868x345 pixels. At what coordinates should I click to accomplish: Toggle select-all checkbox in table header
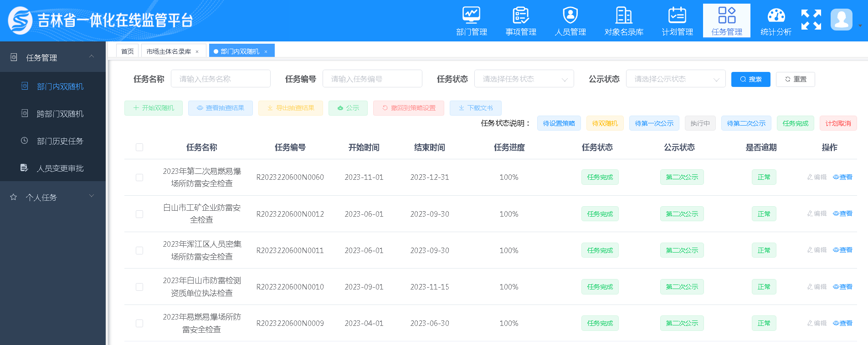[139, 147]
